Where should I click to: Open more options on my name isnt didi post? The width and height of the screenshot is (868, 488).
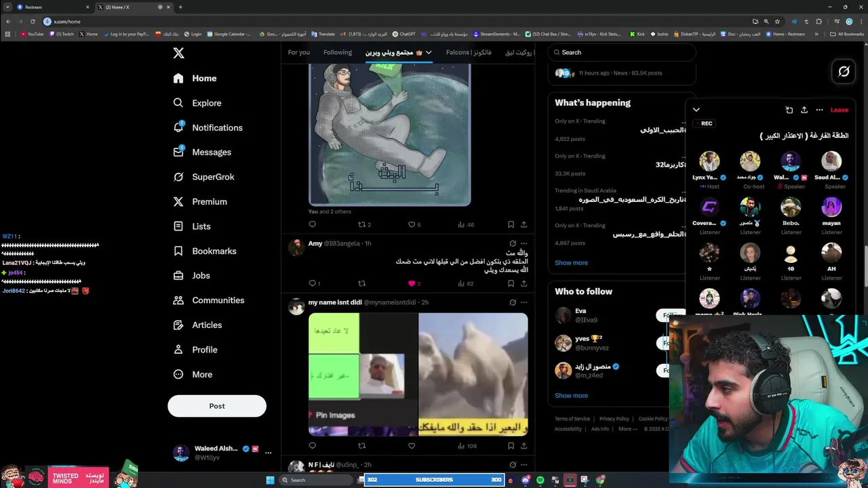[524, 302]
